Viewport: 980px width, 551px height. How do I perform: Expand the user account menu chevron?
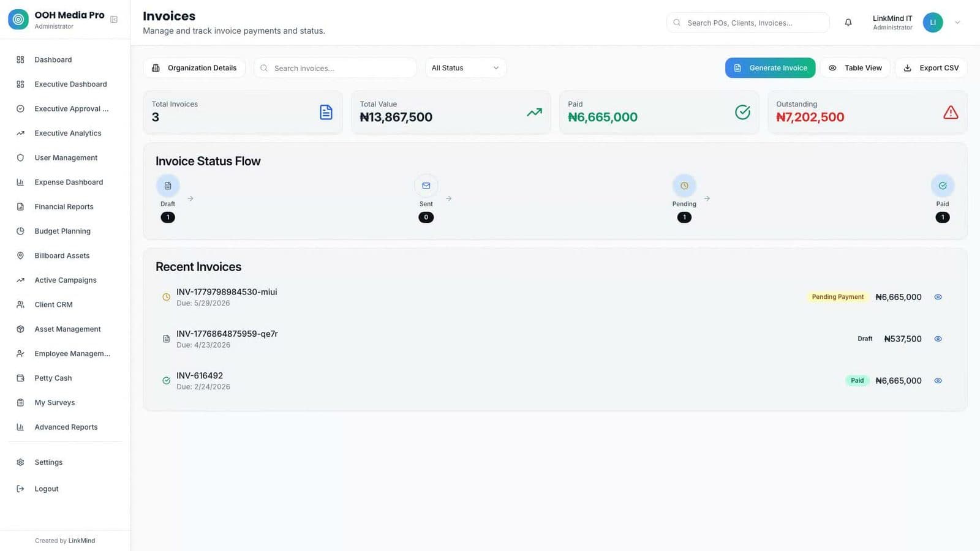pos(957,23)
